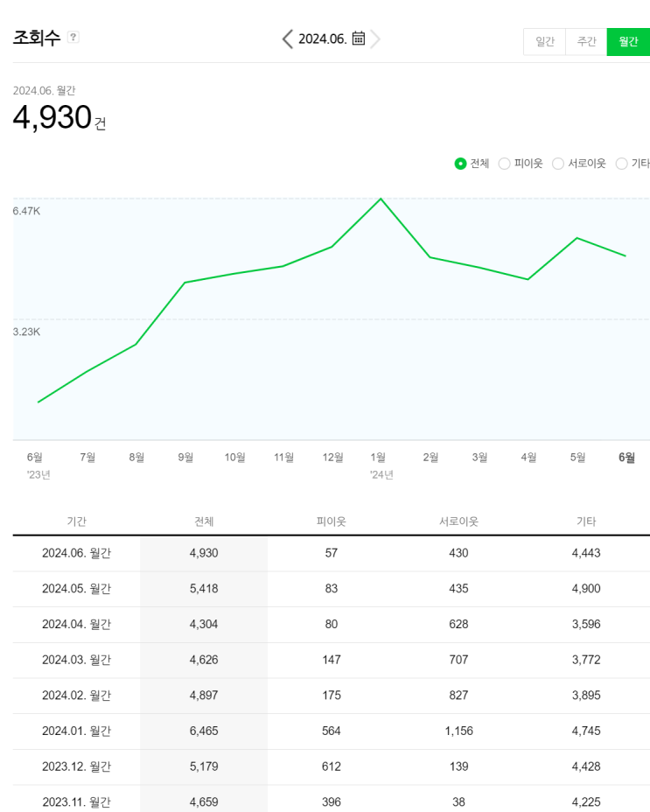Click the 6월 '23년 axis label
Image resolution: width=650 pixels, height=812 pixels.
pos(35,457)
